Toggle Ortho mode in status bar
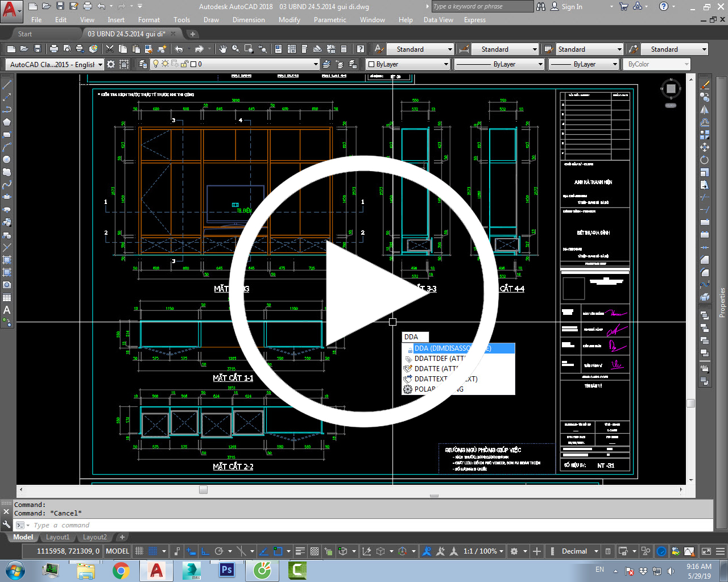728x582 pixels. 205,551
